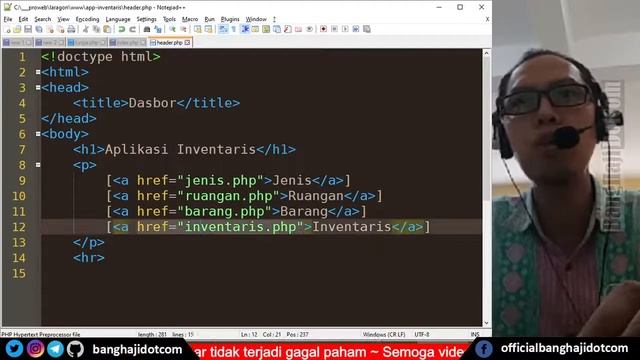Toggle INS insert mode in status bar
The image size is (640, 360).
pyautogui.click(x=475, y=334)
